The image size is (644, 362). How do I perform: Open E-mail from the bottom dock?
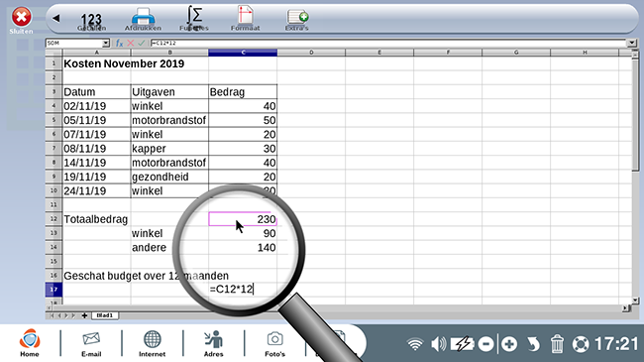point(91,344)
